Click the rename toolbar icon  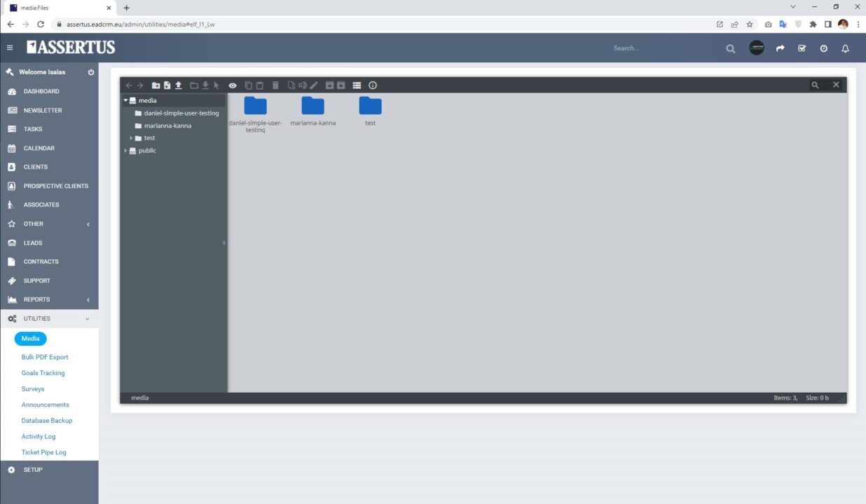click(x=303, y=85)
